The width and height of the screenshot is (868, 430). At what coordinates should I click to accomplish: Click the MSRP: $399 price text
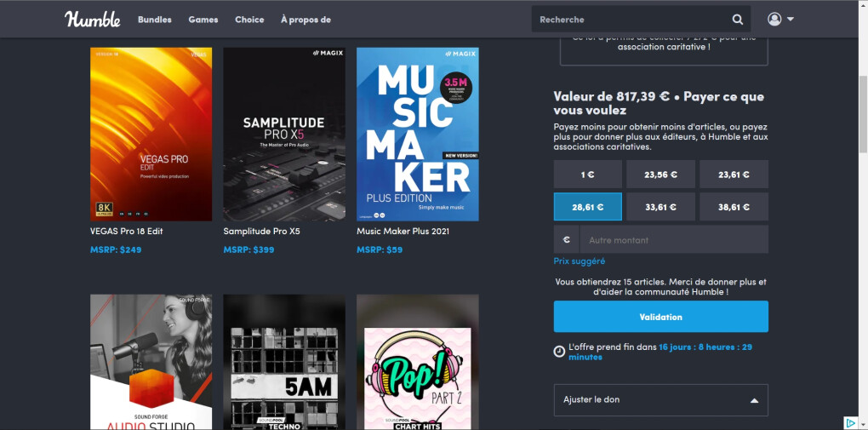(x=248, y=249)
